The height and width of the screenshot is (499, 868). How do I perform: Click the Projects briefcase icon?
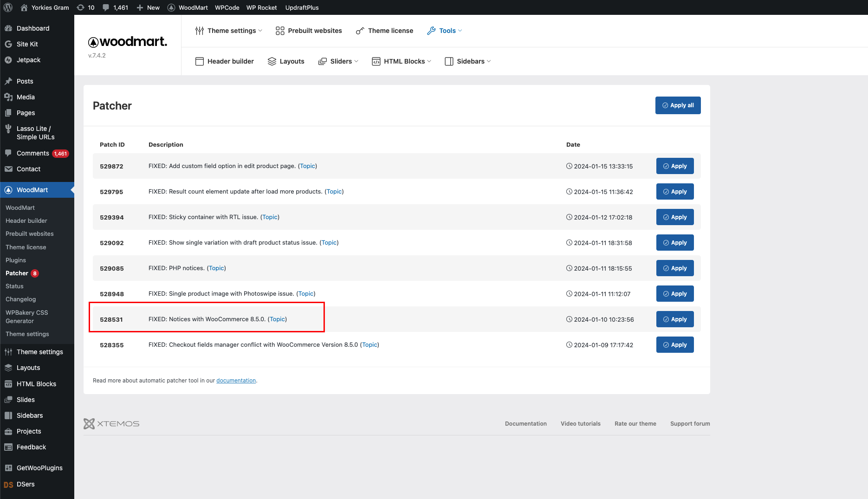pyautogui.click(x=8, y=431)
